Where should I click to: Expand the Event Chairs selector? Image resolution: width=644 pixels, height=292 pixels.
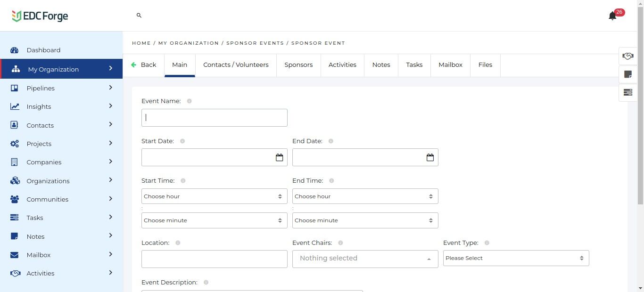pos(365,259)
